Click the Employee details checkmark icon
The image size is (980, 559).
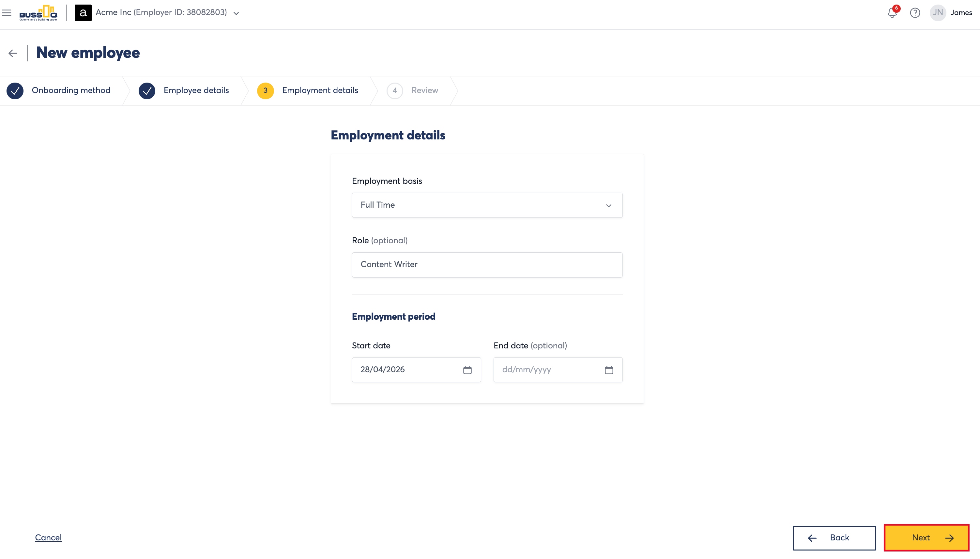147,90
